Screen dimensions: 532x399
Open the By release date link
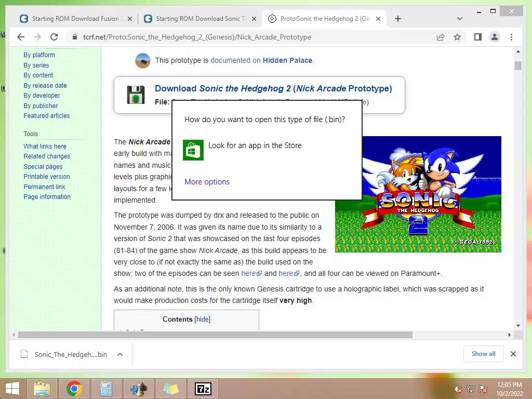click(x=45, y=86)
